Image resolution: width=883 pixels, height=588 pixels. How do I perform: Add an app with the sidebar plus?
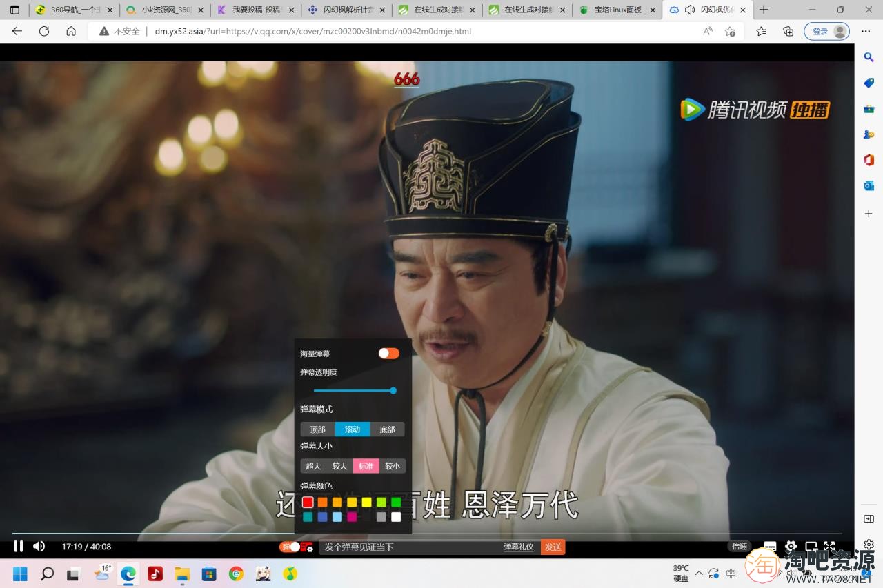[x=869, y=214]
